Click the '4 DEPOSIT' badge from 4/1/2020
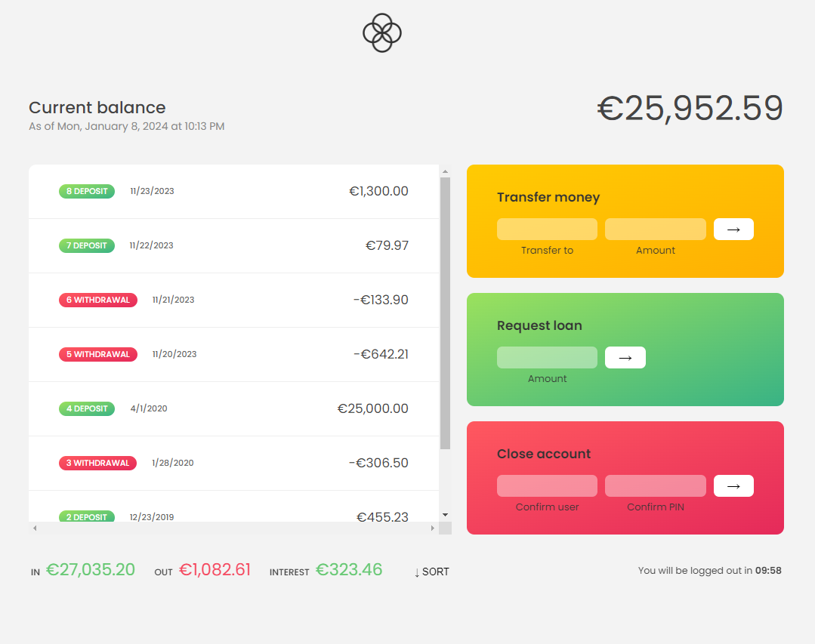Image resolution: width=815 pixels, height=644 pixels. point(86,408)
